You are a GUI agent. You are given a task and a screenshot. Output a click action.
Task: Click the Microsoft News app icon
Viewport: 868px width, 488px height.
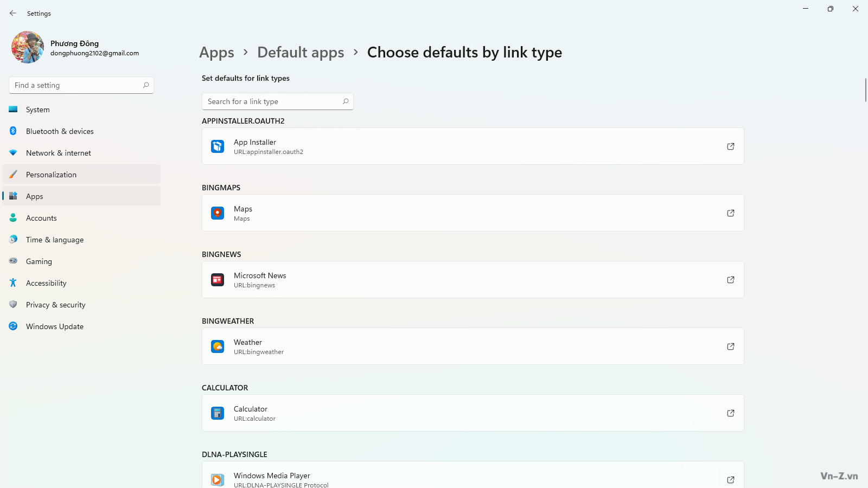point(218,280)
